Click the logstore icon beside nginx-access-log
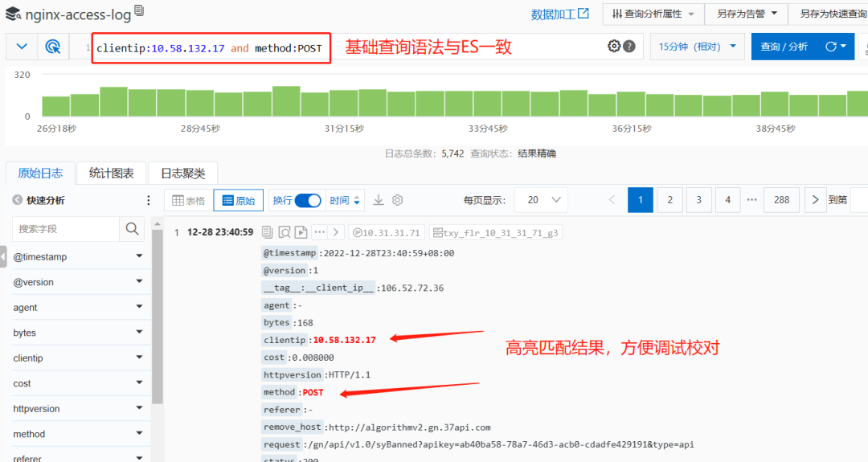This screenshot has width=868, height=462. click(13, 14)
